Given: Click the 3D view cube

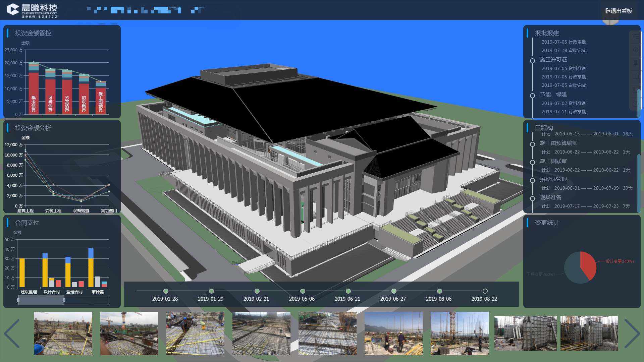Looking at the screenshot, I should pos(610,22).
